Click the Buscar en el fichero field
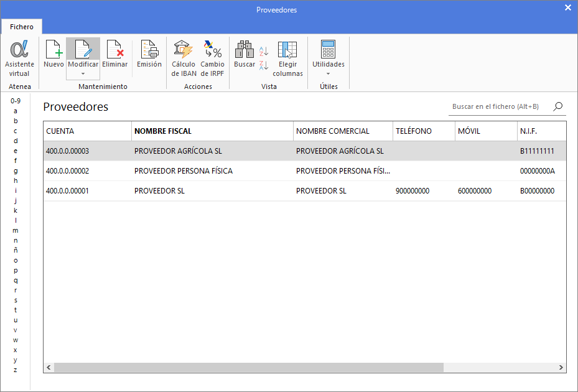Screen dimensions: 578x392 (499, 107)
